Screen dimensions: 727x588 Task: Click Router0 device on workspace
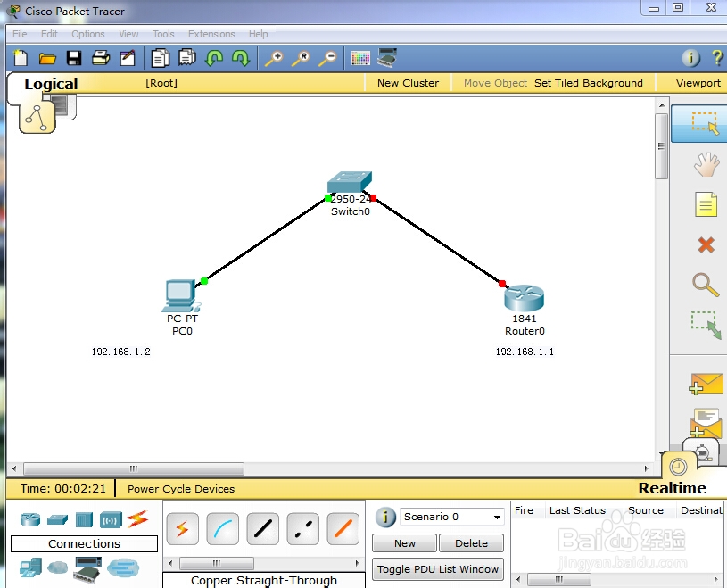(x=524, y=298)
